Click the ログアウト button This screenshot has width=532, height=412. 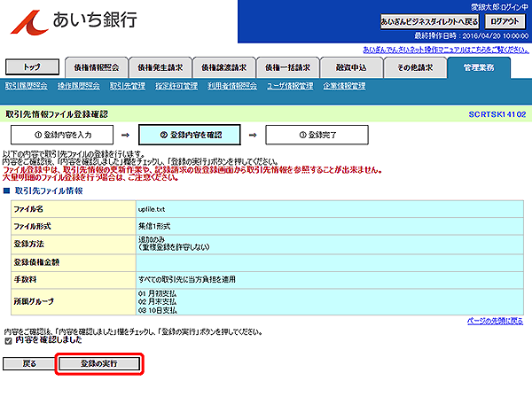[x=505, y=21]
